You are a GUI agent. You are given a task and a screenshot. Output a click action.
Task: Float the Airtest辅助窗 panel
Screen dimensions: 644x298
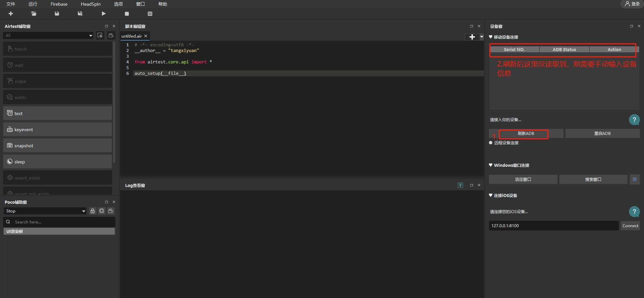106,26
